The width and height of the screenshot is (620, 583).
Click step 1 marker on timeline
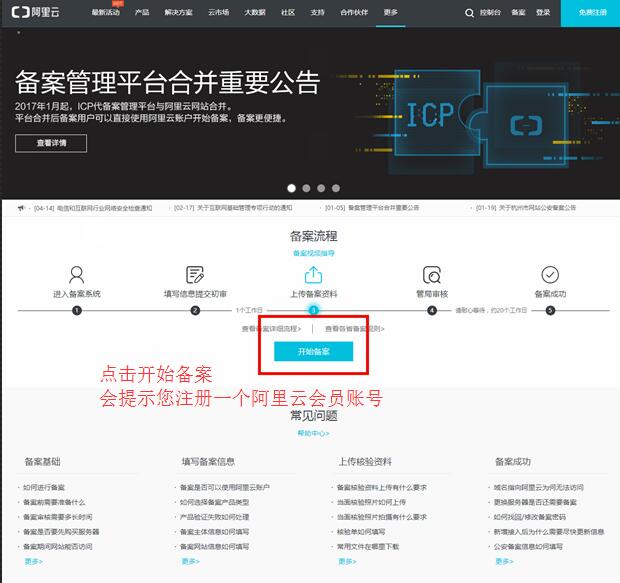pyautogui.click(x=77, y=310)
